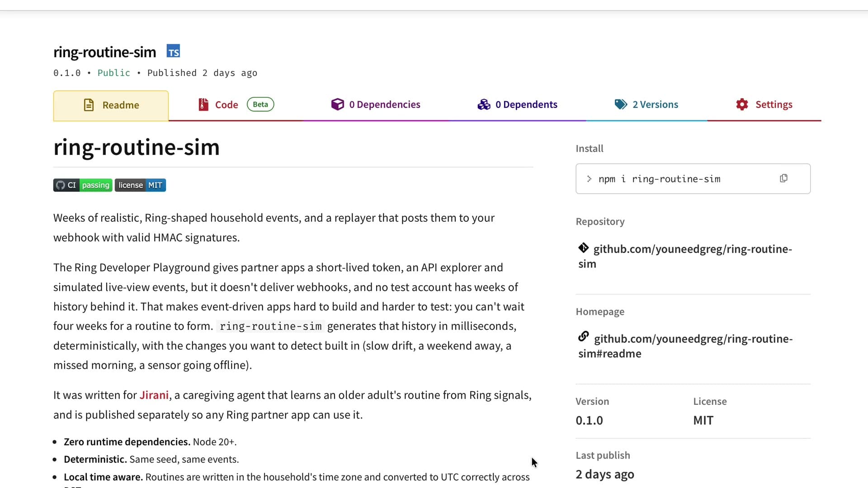The height and width of the screenshot is (488, 868).
Task: Click the Last publish value 2 days ago
Action: pos(605,474)
